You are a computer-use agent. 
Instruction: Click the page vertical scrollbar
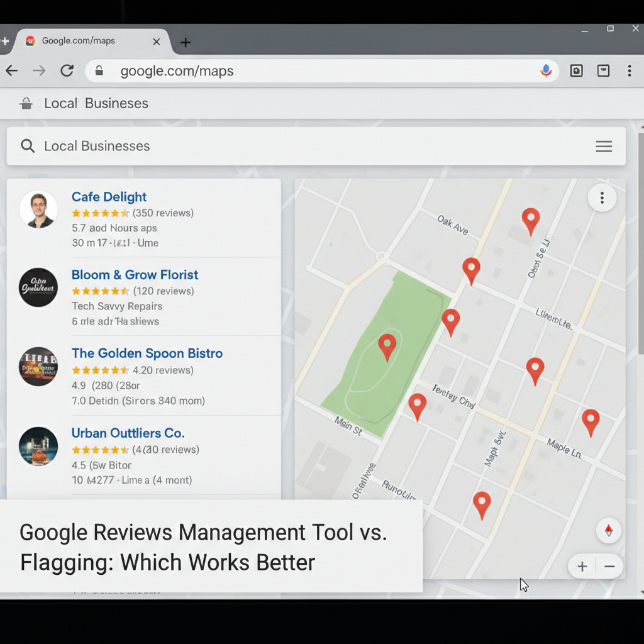coord(641,242)
